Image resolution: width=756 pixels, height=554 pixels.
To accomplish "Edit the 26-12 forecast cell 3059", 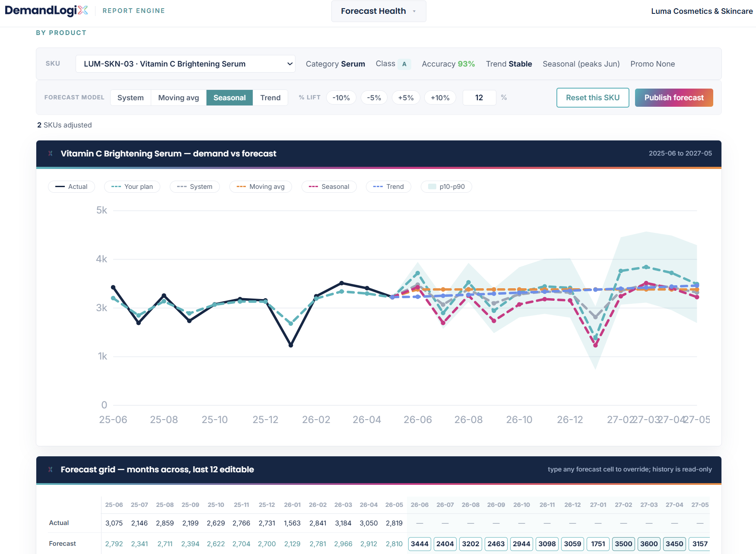I will click(x=572, y=544).
